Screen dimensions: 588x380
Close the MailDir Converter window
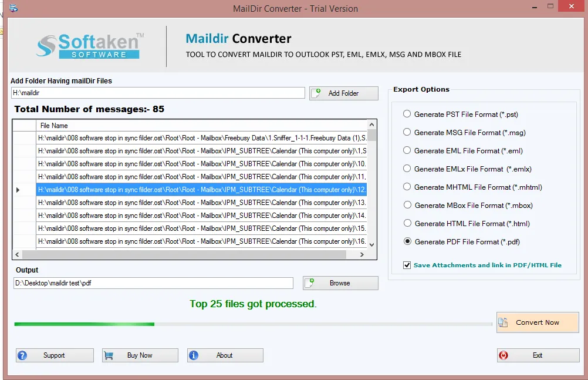pos(572,6)
